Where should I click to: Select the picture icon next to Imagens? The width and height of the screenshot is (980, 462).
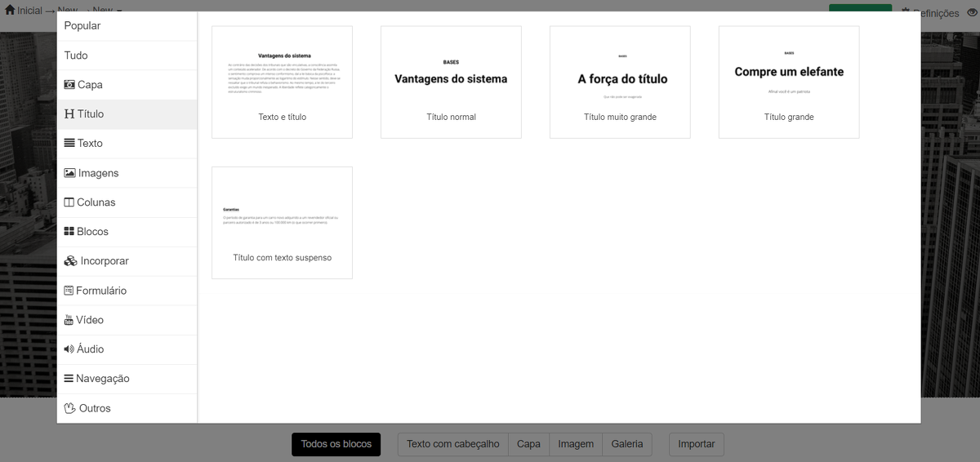point(69,173)
